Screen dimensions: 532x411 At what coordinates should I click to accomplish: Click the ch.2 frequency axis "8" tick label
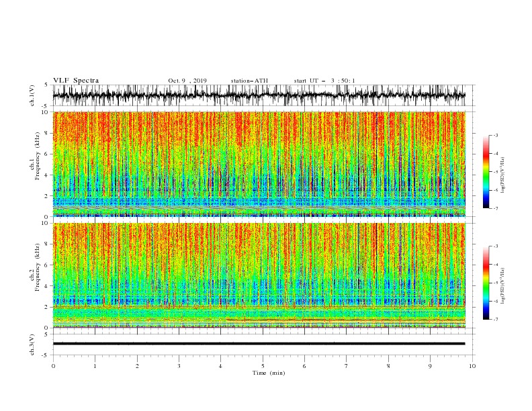(46, 244)
